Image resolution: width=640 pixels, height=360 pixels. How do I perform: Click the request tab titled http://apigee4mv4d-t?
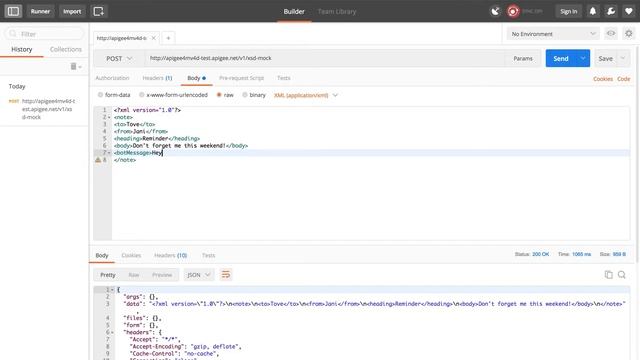click(x=122, y=38)
